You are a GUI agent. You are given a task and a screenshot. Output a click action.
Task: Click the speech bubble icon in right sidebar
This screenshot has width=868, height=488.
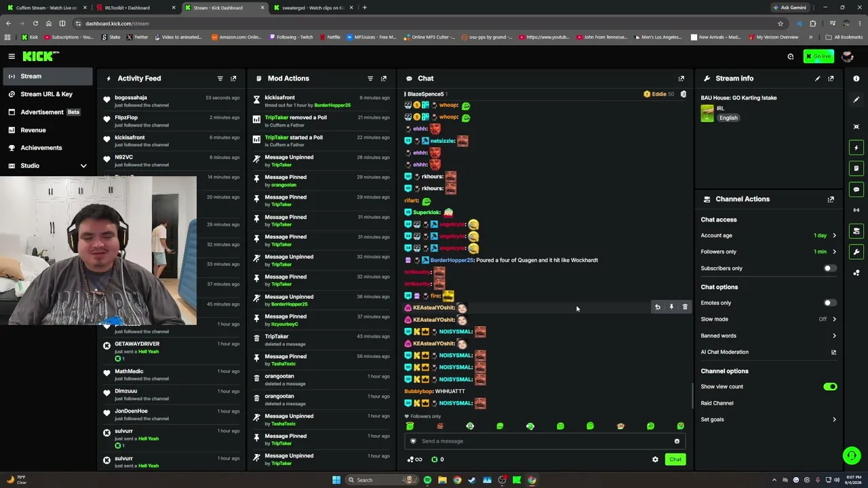click(x=856, y=190)
